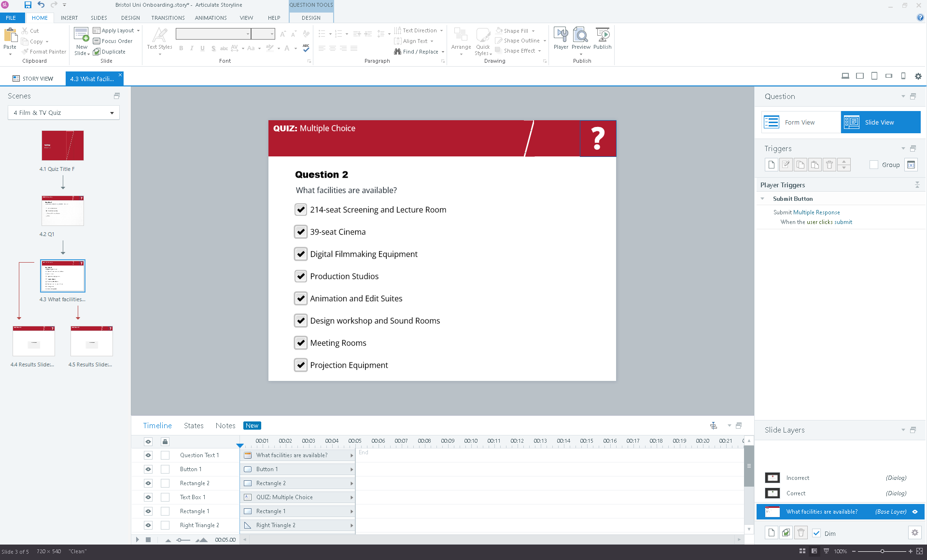Switch to the States tab

[x=194, y=425]
